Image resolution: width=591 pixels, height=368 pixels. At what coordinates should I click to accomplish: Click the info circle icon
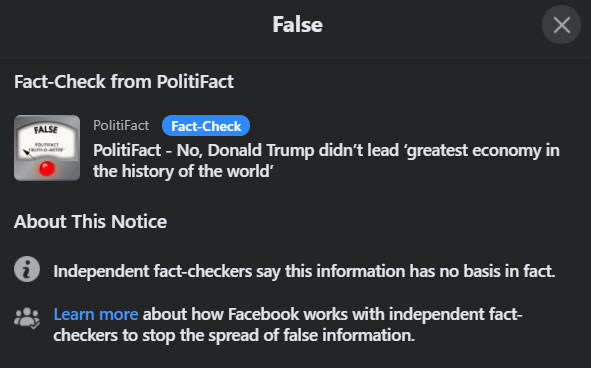point(27,269)
